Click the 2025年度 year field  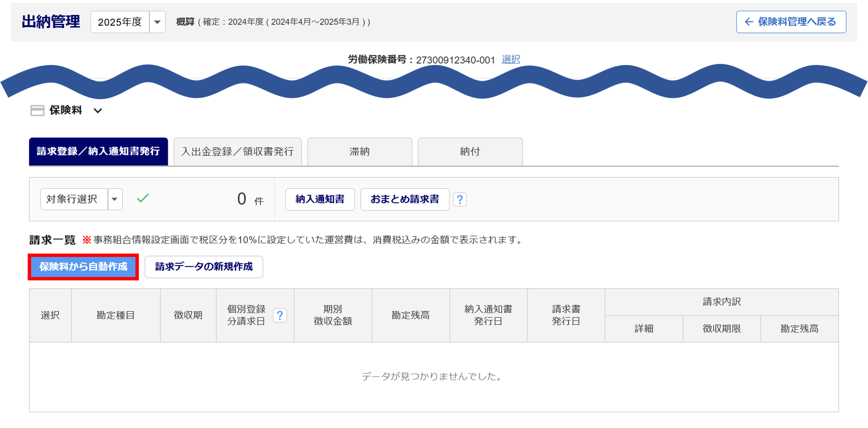[120, 22]
